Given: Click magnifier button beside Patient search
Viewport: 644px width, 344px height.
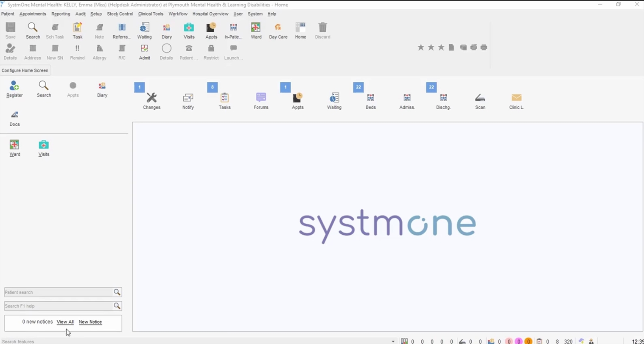Looking at the screenshot, I should click(117, 292).
